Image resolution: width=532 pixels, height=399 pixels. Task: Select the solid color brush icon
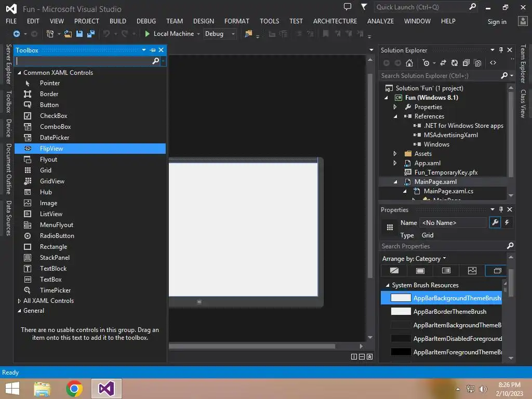(420, 271)
